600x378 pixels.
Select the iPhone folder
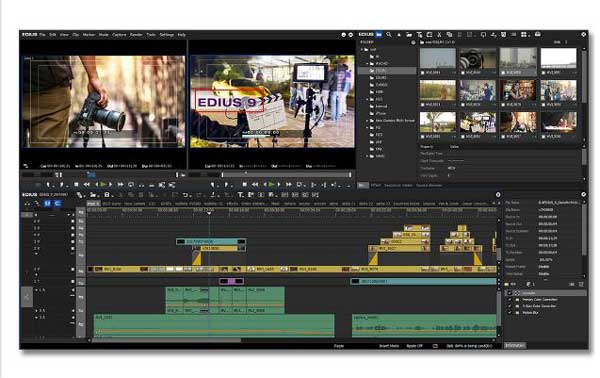click(381, 113)
